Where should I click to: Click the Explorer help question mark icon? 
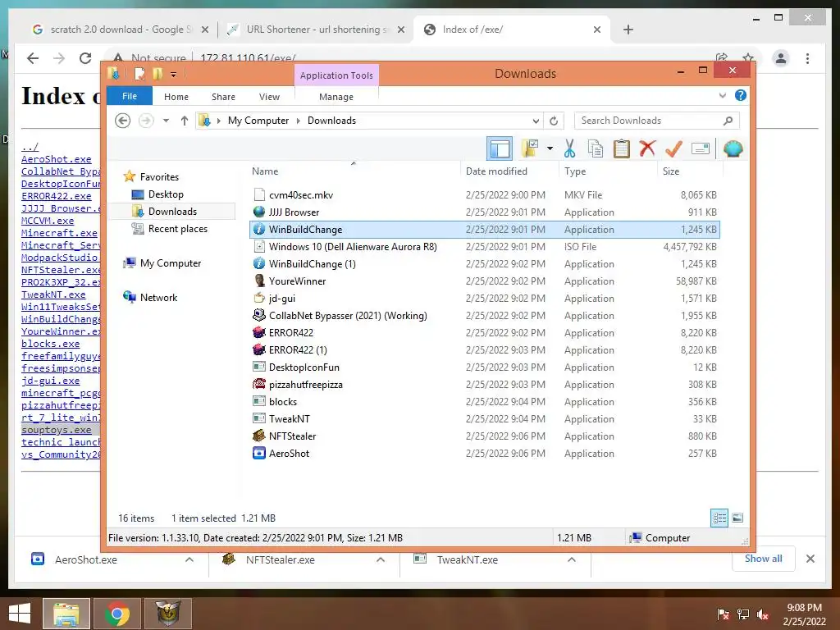click(x=741, y=95)
